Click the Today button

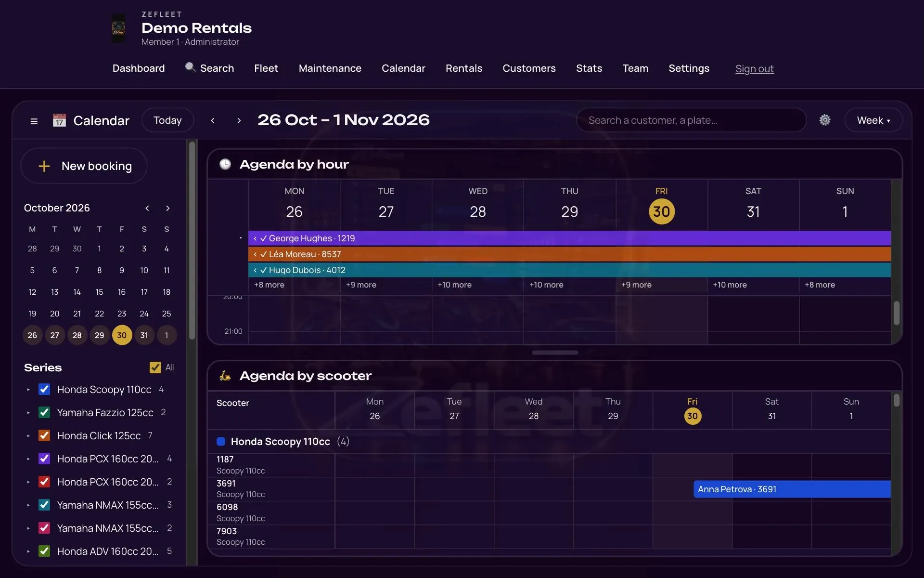(167, 120)
